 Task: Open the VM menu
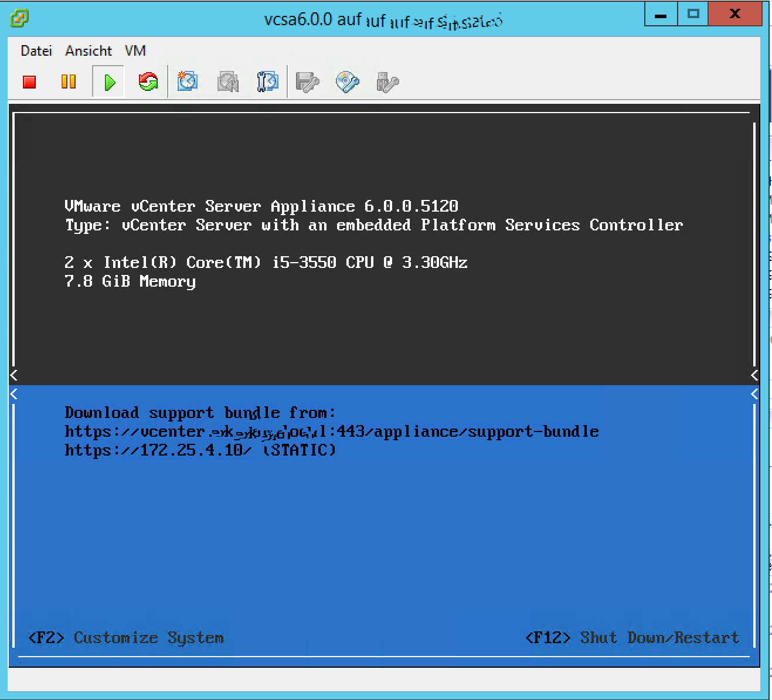(135, 51)
